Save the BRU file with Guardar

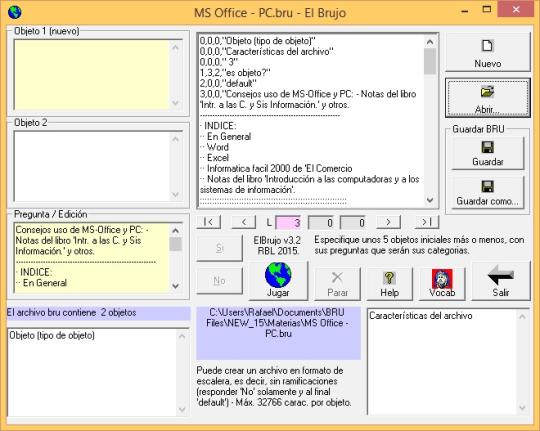click(x=487, y=153)
